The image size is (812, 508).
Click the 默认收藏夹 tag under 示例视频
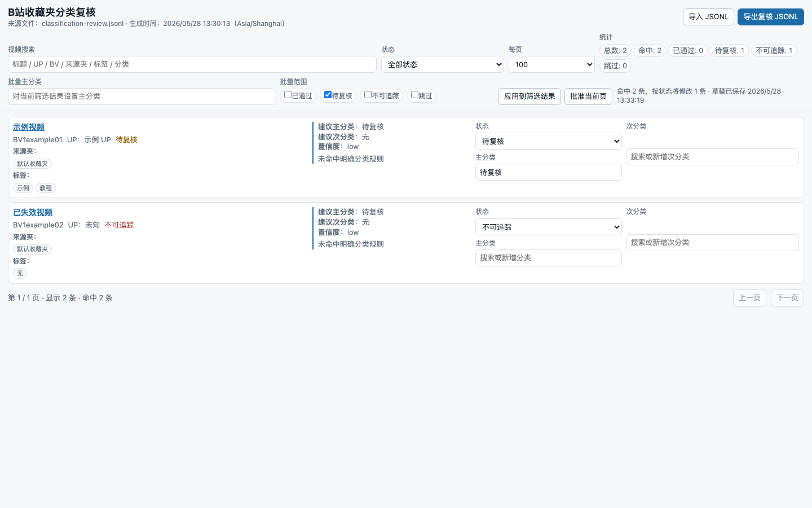(32, 164)
